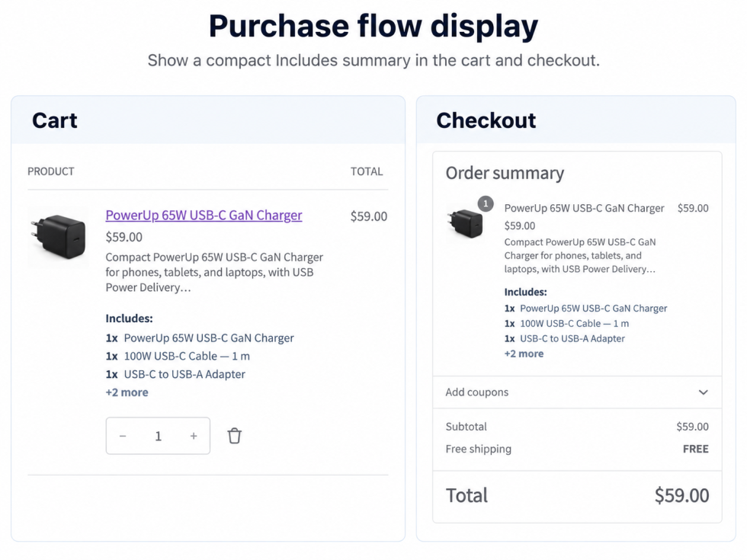Click the Checkout 'Includes:' label
Viewport: 747px width, 560px height.
(525, 292)
